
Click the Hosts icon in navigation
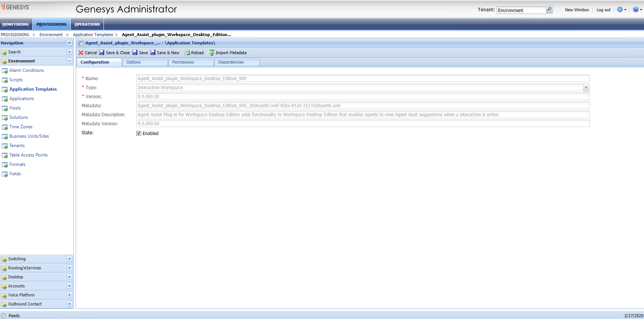pos(5,108)
